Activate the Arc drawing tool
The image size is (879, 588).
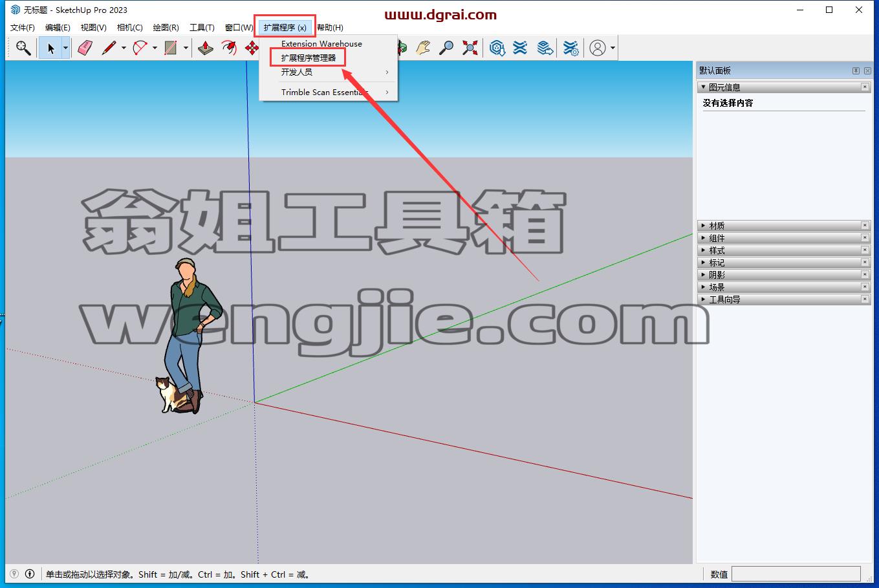click(140, 48)
